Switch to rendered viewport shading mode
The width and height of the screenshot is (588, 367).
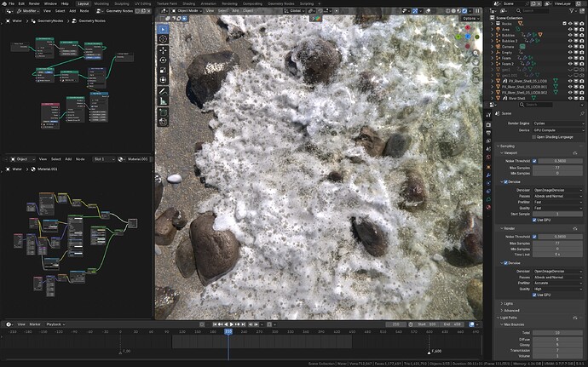464,11
